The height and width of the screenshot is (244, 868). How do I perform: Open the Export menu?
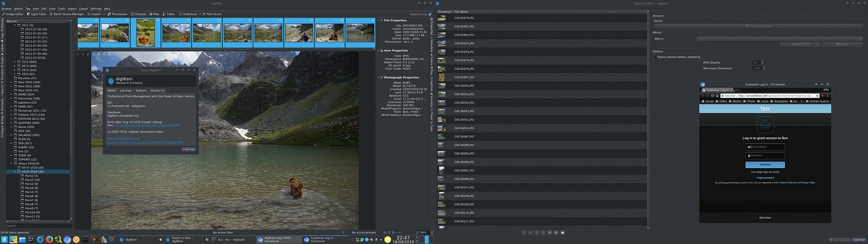(84, 9)
